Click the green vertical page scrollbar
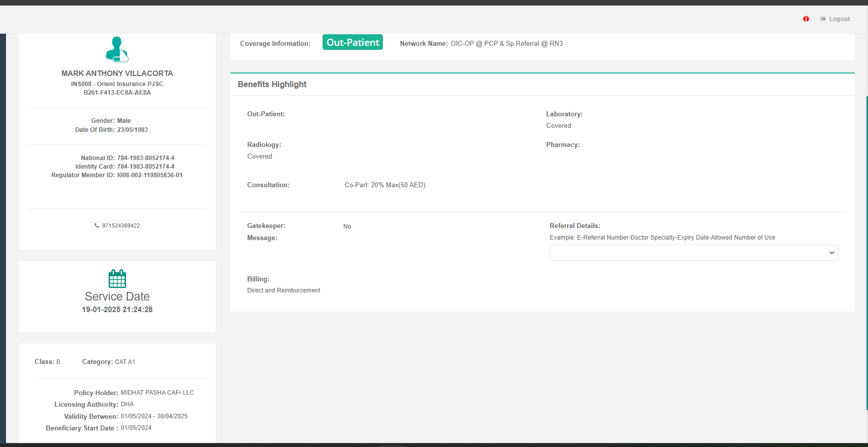The image size is (868, 447). click(x=866, y=252)
